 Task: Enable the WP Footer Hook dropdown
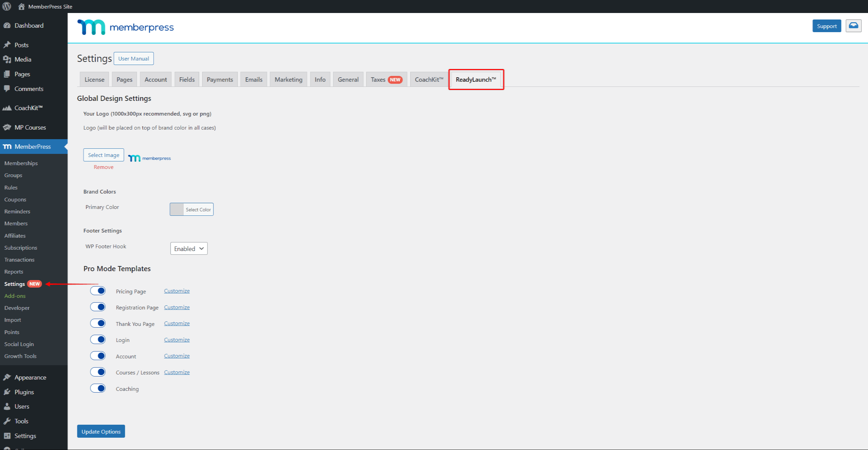188,248
